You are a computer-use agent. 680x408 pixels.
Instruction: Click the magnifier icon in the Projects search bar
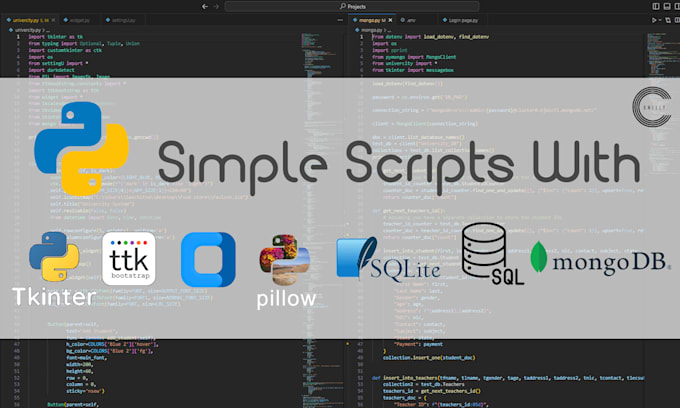[343, 7]
